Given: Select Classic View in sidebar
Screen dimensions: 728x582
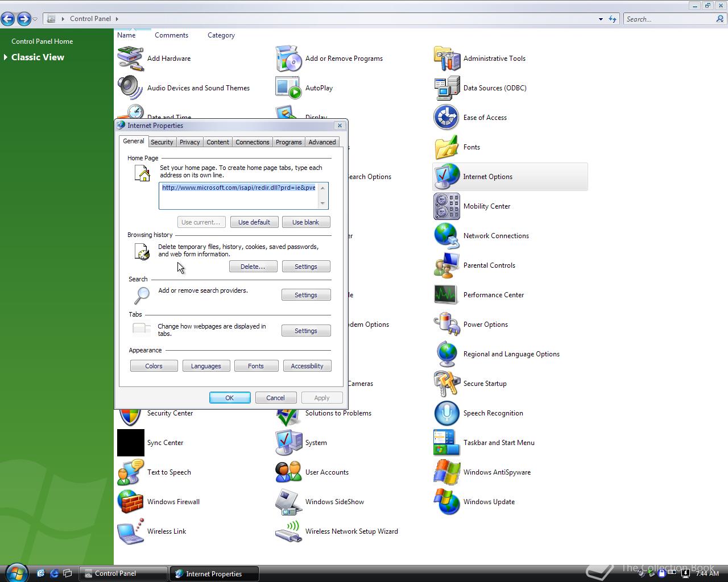Looking at the screenshot, I should coord(38,57).
